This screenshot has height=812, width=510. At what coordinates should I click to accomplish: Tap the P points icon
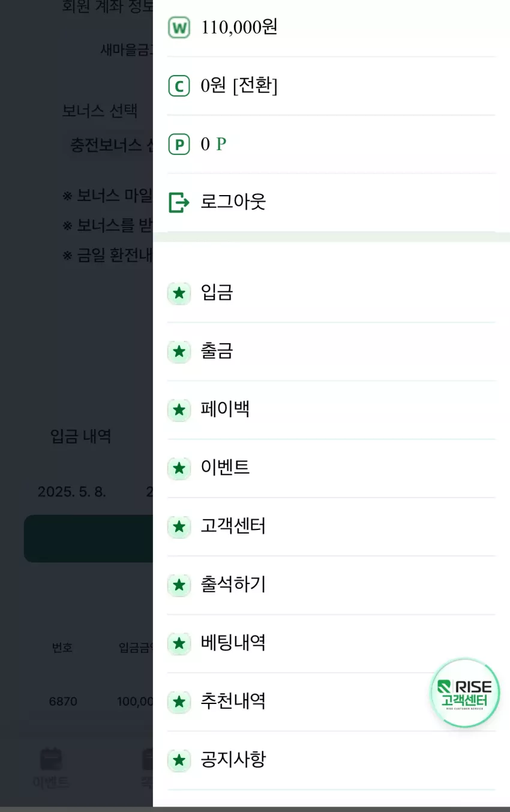179,145
